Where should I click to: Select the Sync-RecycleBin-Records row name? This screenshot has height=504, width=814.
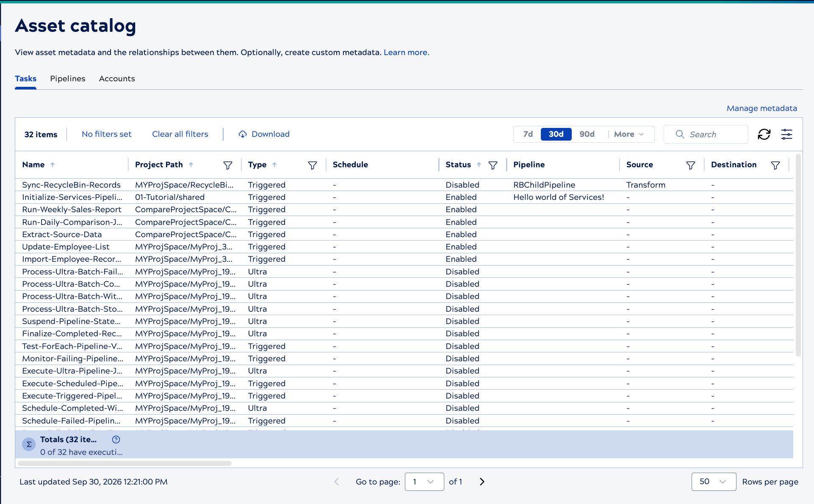click(71, 185)
